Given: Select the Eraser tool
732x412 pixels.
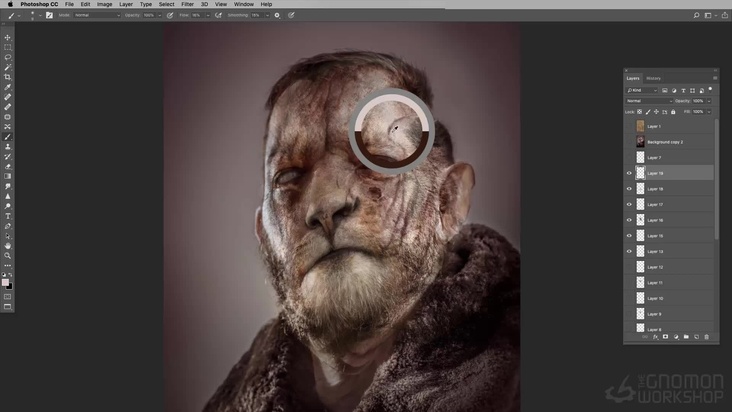Looking at the screenshot, I should tap(7, 166).
